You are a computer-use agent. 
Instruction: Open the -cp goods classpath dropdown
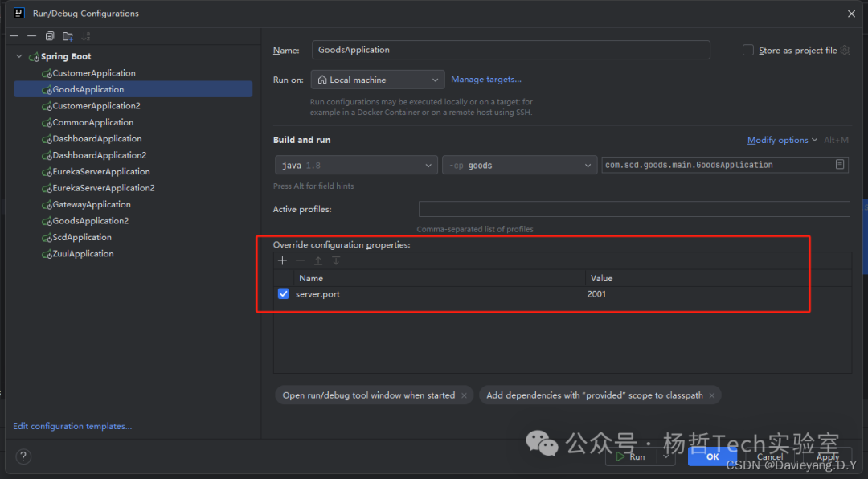pos(519,165)
